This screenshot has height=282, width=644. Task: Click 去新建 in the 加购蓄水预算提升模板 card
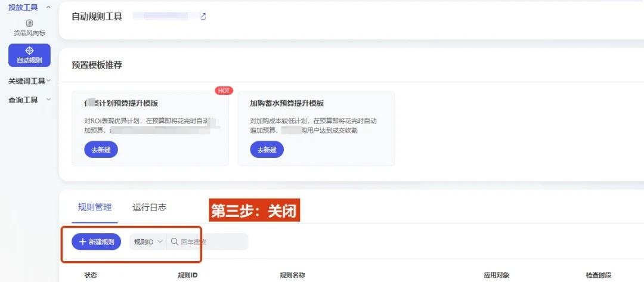pos(267,150)
